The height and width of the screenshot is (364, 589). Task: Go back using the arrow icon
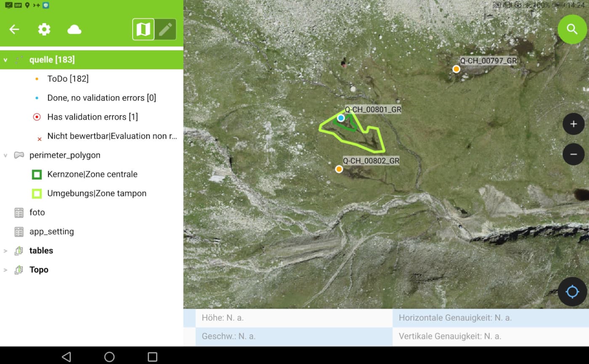(14, 29)
